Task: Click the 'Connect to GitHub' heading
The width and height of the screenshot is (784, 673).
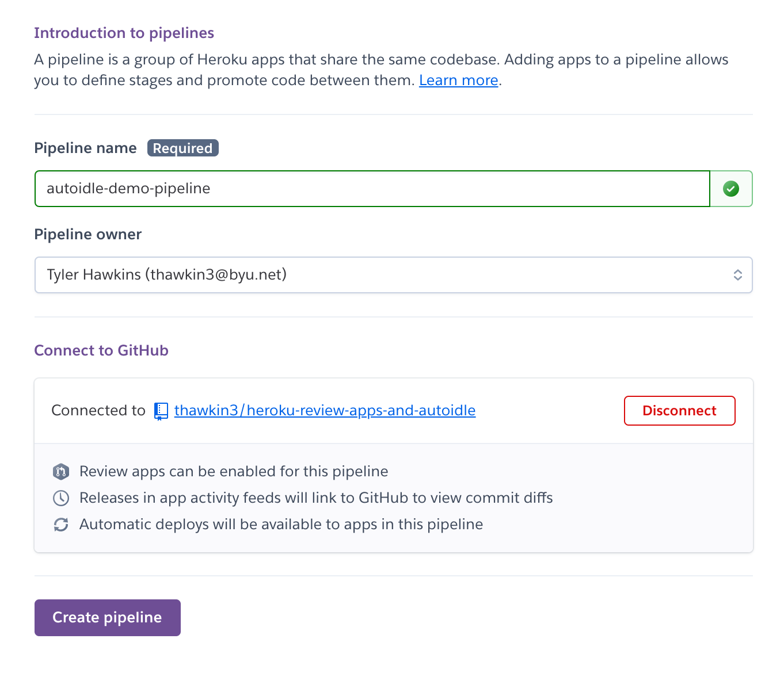Action: pos(101,351)
